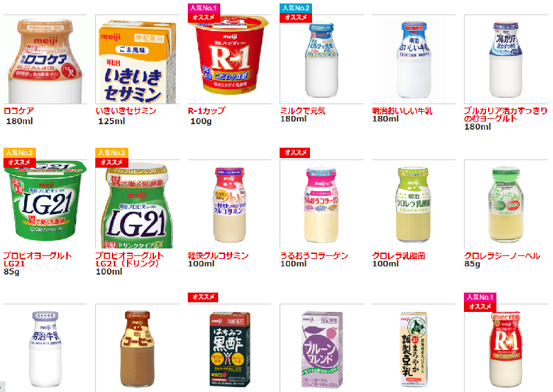Select the R-1カップ product link

pos(206,110)
